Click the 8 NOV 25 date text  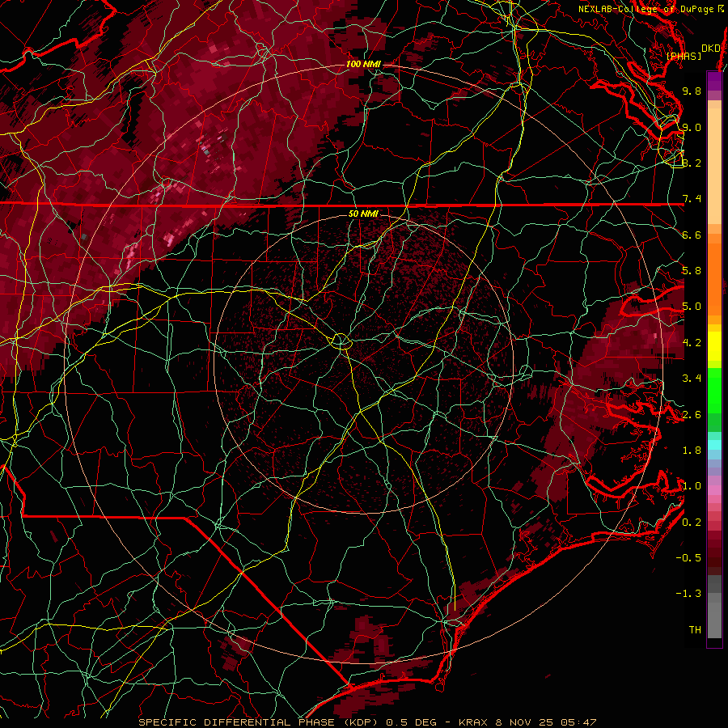pos(526,722)
